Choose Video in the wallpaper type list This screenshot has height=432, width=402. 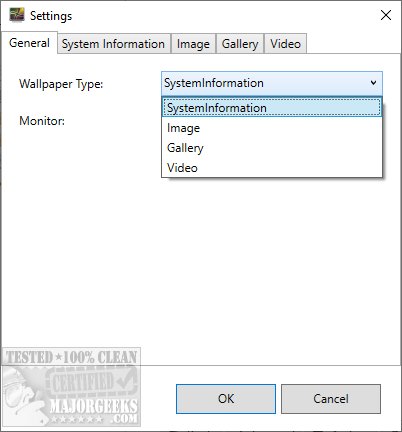pyautogui.click(x=271, y=168)
